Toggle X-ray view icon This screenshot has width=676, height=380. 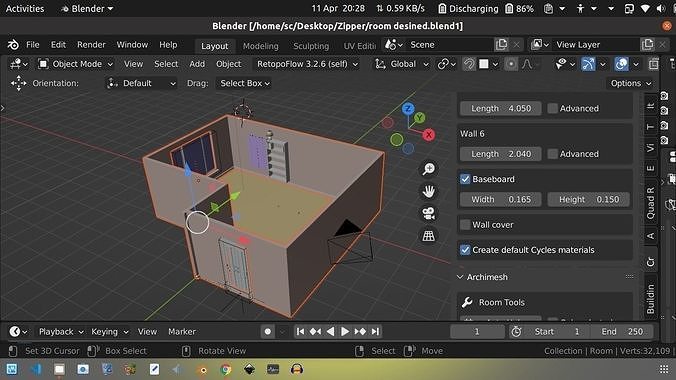[x=654, y=64]
